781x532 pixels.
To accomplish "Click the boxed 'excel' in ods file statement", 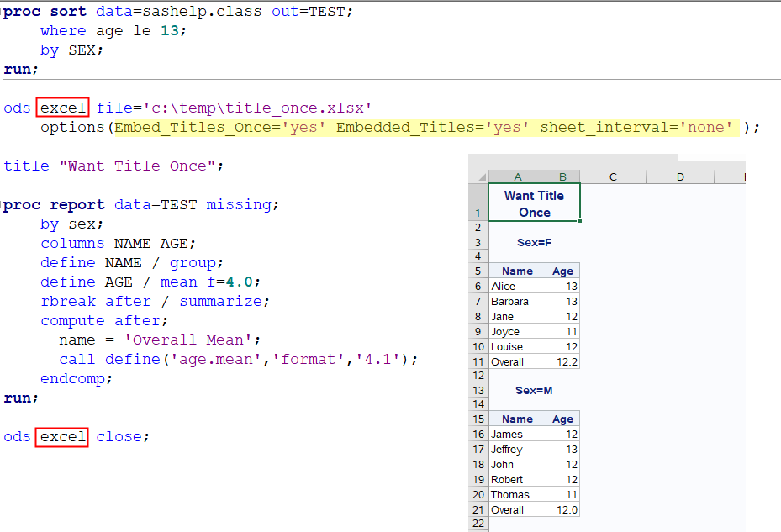I will [62, 108].
